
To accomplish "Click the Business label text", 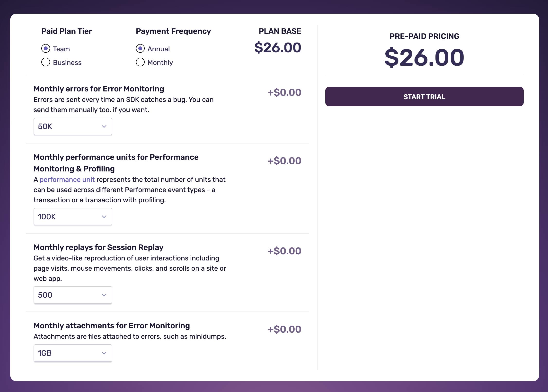I will (x=67, y=63).
